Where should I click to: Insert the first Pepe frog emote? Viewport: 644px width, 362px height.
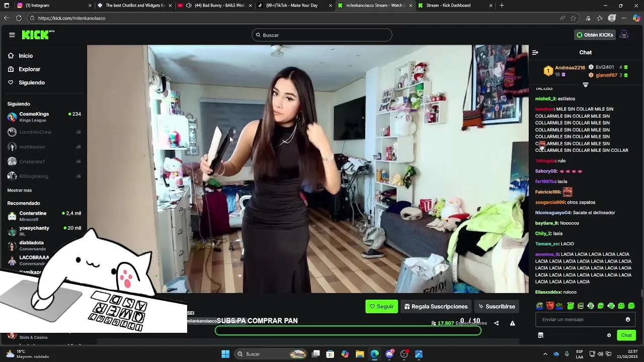click(540, 306)
